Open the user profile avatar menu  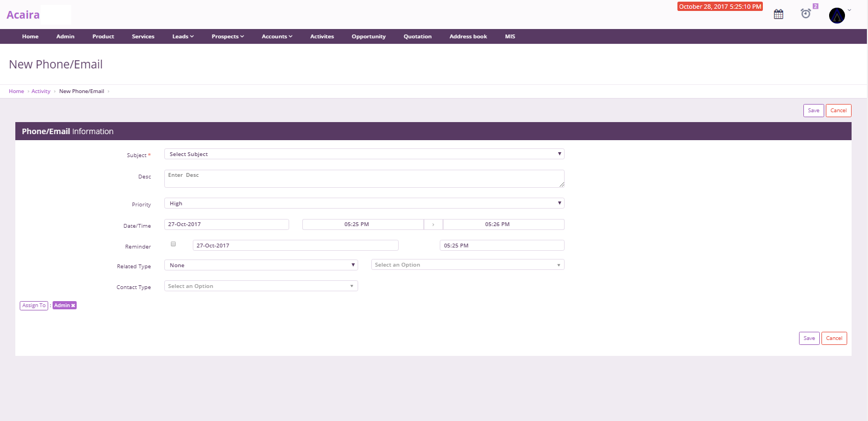[837, 15]
